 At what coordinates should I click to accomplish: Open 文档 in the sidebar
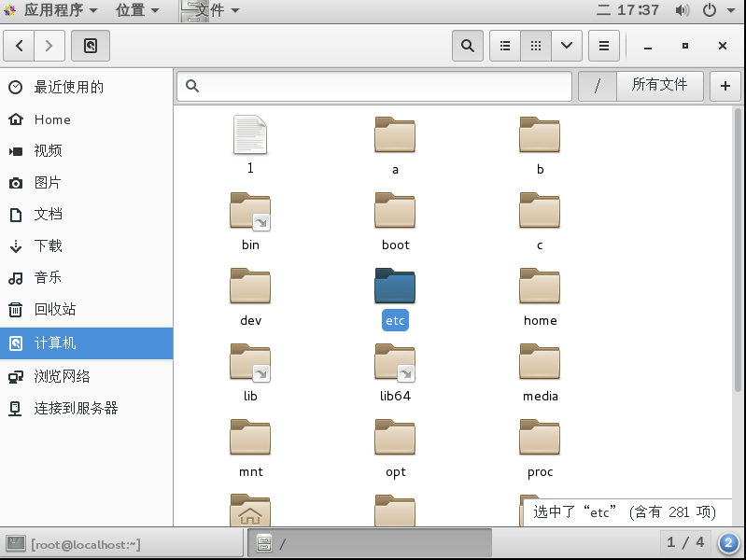[x=86, y=215]
